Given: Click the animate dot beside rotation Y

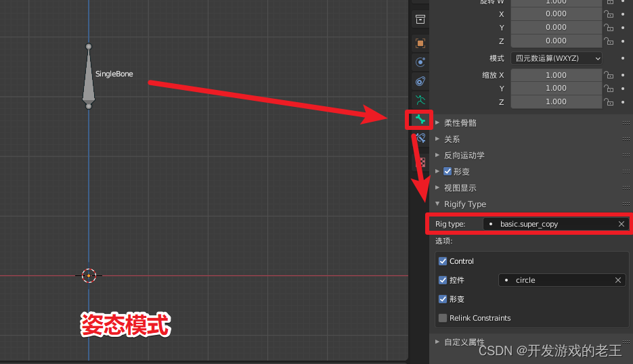Looking at the screenshot, I should click(623, 28).
